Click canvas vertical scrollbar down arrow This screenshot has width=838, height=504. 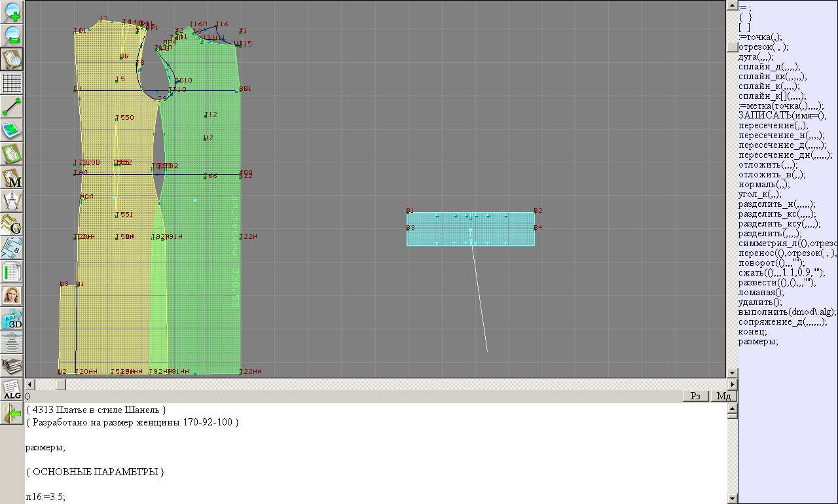click(732, 373)
